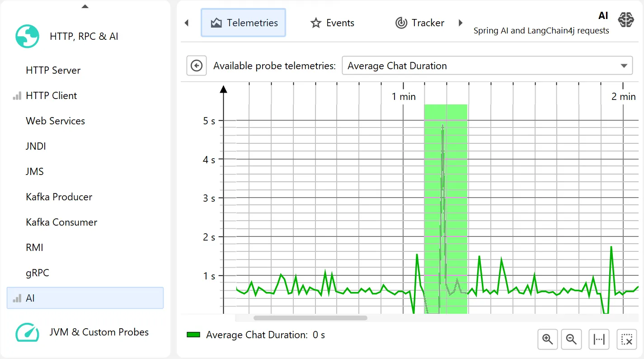644x359 pixels.
Task: Switch to the Events tab
Action: [332, 23]
